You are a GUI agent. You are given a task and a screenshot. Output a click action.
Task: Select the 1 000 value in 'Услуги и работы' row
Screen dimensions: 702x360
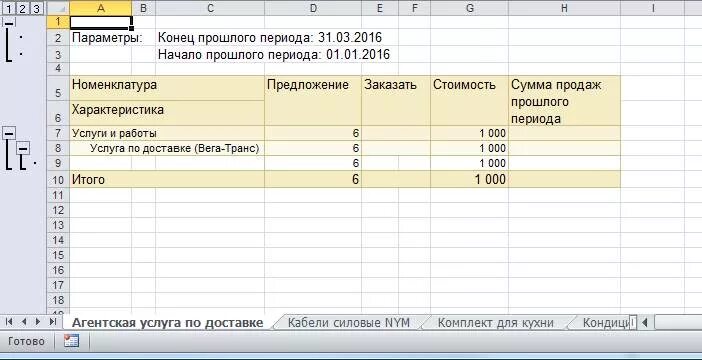470,133
